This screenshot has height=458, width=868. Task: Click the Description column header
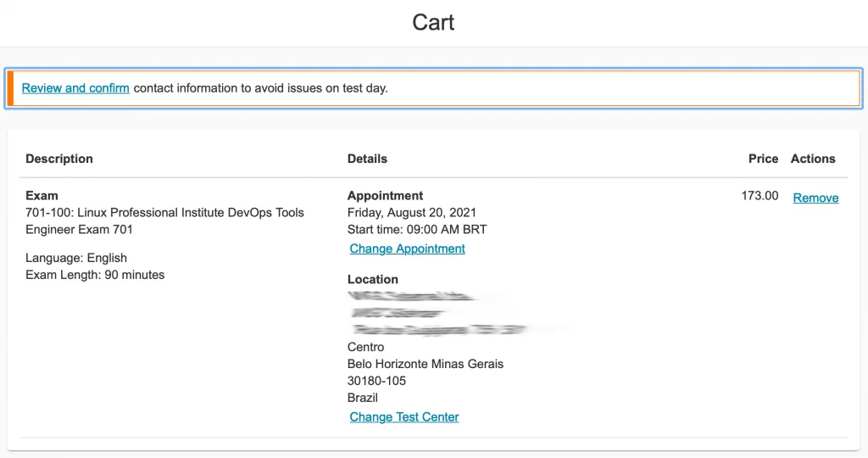(59, 159)
